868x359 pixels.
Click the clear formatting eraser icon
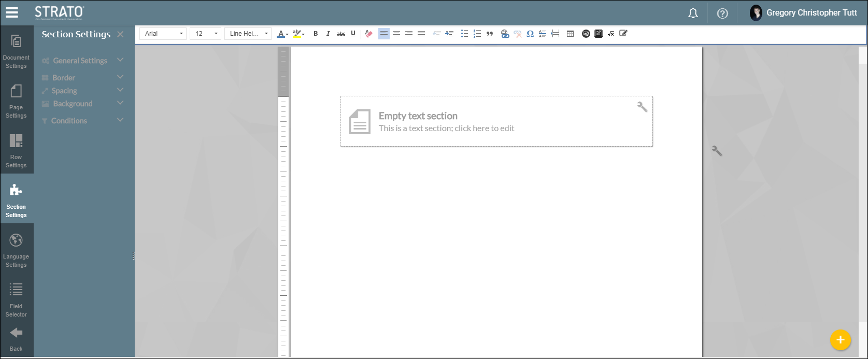click(368, 34)
